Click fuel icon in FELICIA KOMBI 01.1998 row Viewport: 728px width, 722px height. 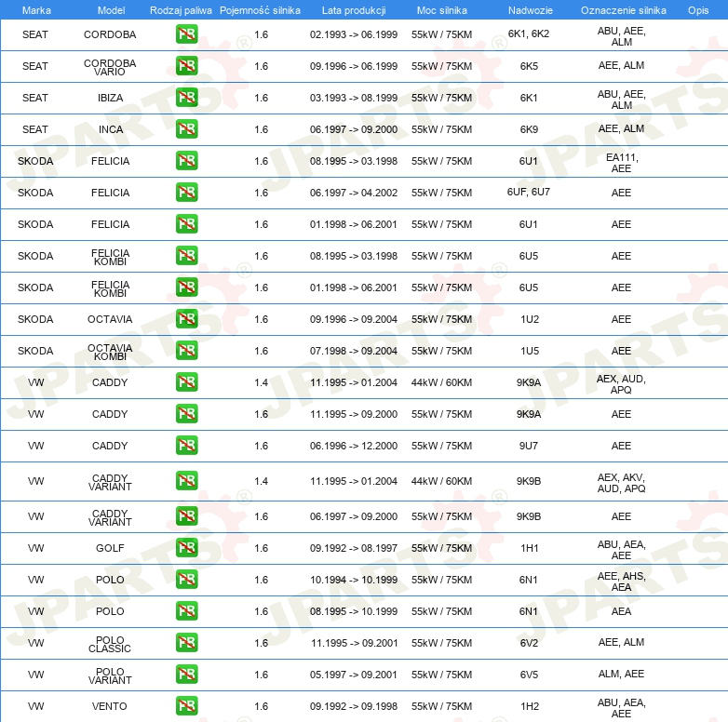[x=186, y=287]
